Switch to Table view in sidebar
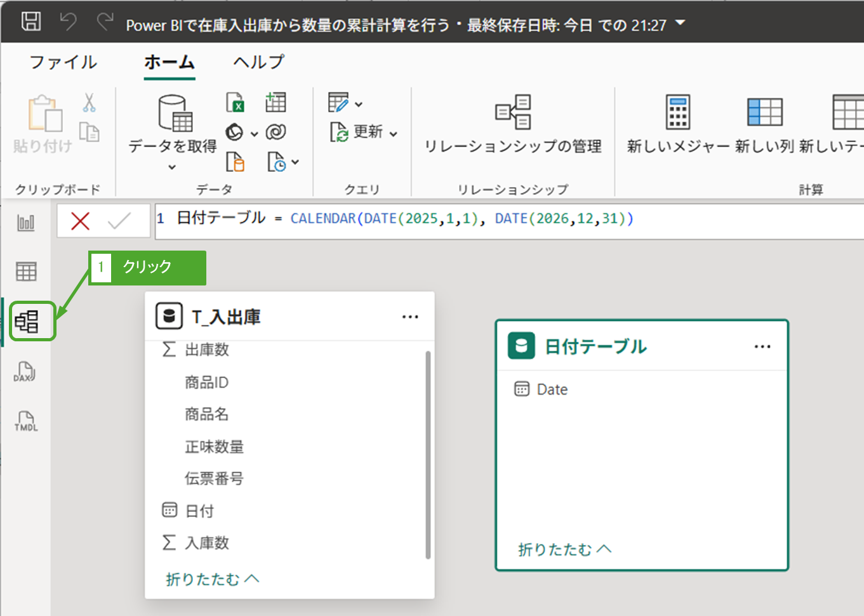864x616 pixels. pyautogui.click(x=26, y=272)
